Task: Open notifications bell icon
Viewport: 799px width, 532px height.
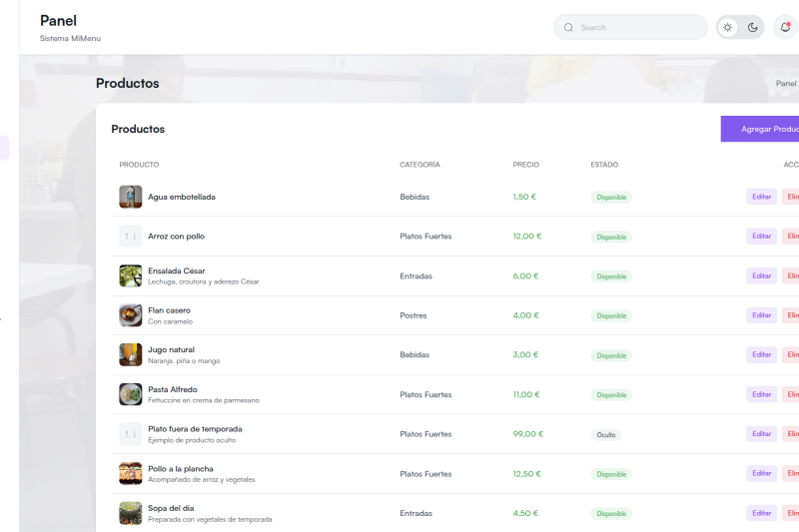Action: (x=785, y=28)
